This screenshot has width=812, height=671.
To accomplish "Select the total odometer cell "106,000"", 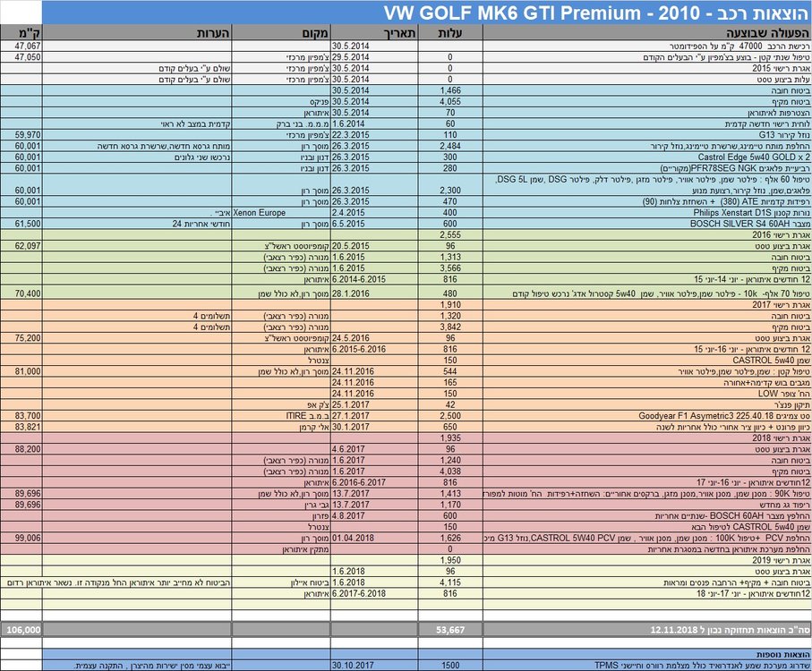I will point(21,630).
